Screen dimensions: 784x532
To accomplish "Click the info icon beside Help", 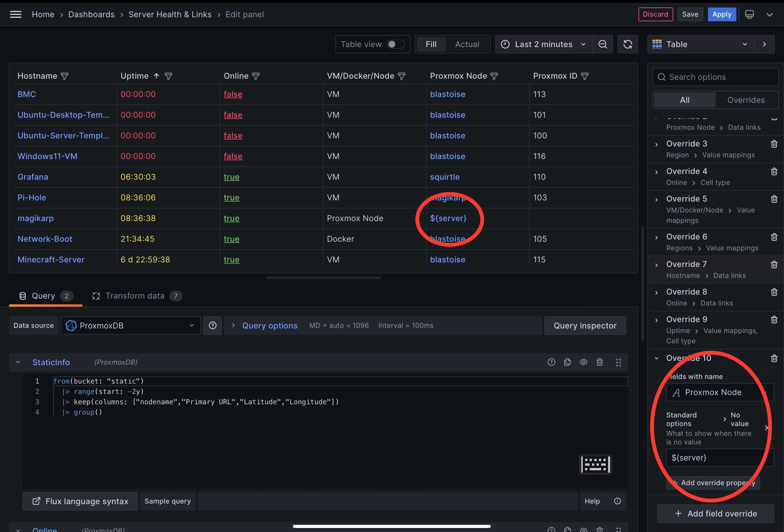I will click(617, 501).
